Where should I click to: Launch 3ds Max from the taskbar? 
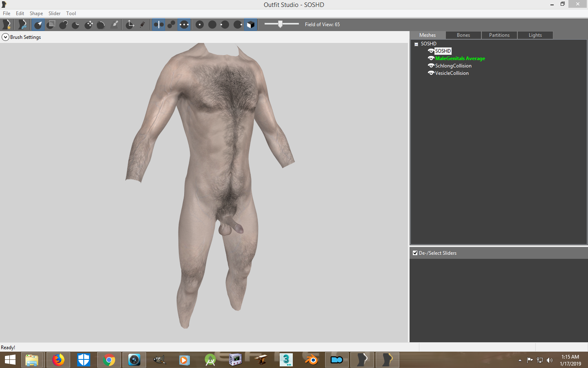pyautogui.click(x=286, y=360)
